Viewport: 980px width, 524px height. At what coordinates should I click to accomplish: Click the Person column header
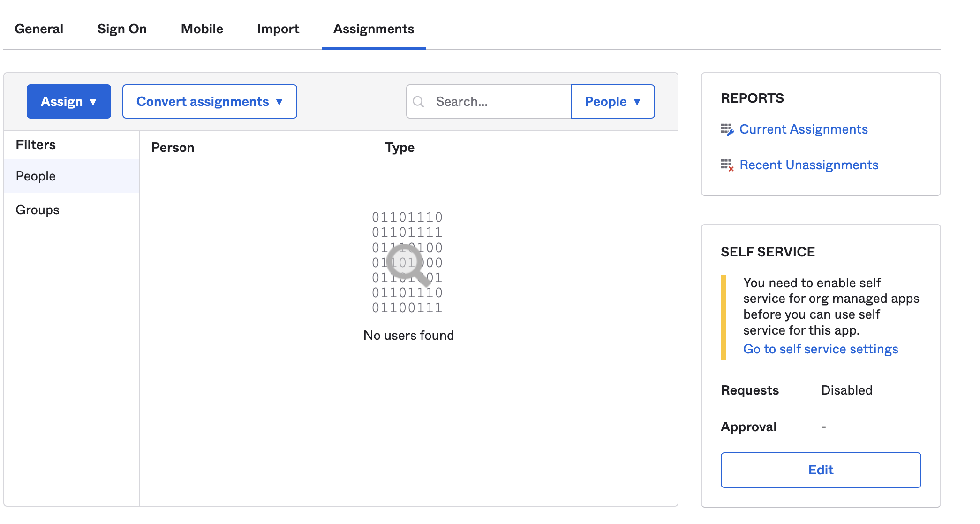tap(173, 148)
